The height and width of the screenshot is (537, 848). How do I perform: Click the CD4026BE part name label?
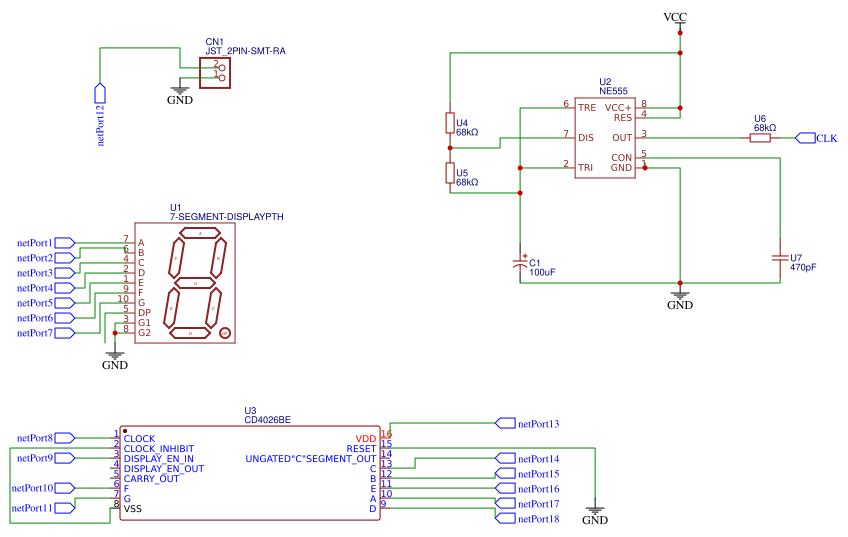point(268,420)
